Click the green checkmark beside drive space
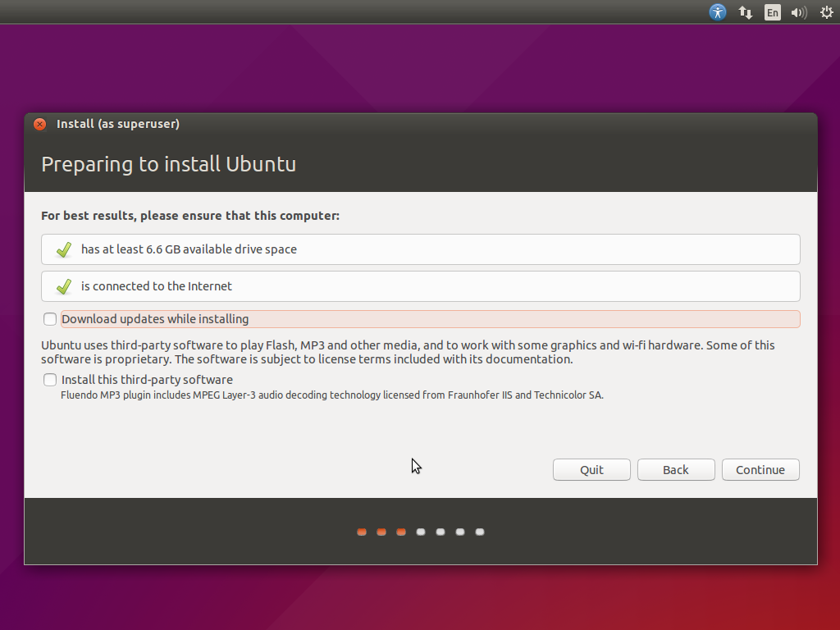This screenshot has width=840, height=630. [x=63, y=249]
